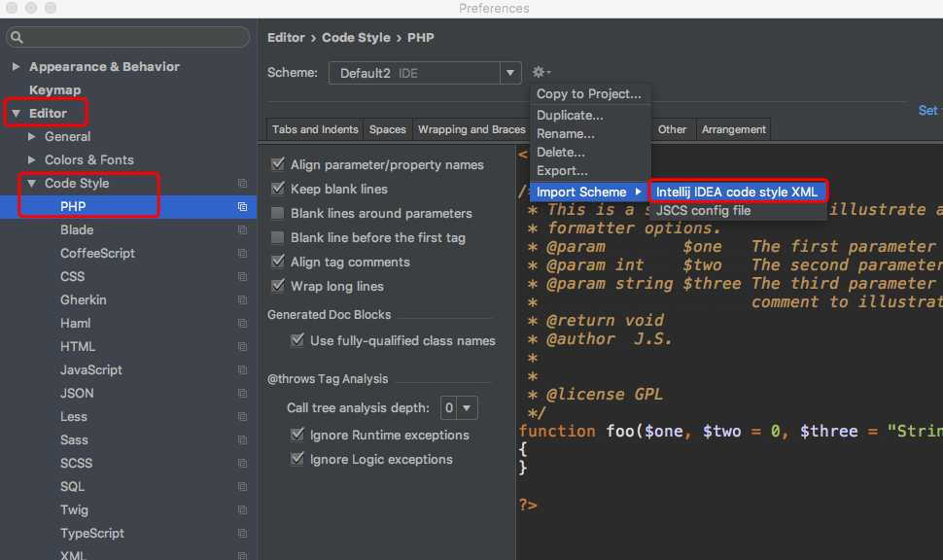Collapse the Editor tree section
The width and height of the screenshot is (943, 560).
(17, 113)
